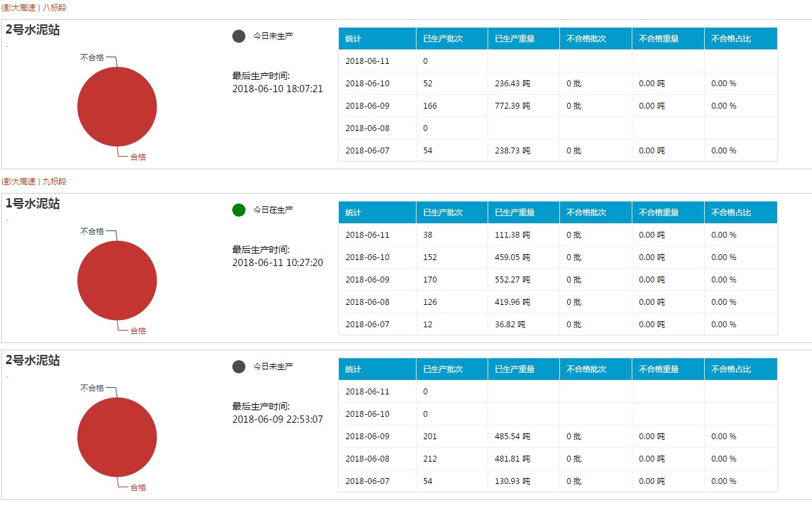Select the 111.38 吨 weight cell
The width and height of the screenshot is (812, 509).
click(x=512, y=235)
